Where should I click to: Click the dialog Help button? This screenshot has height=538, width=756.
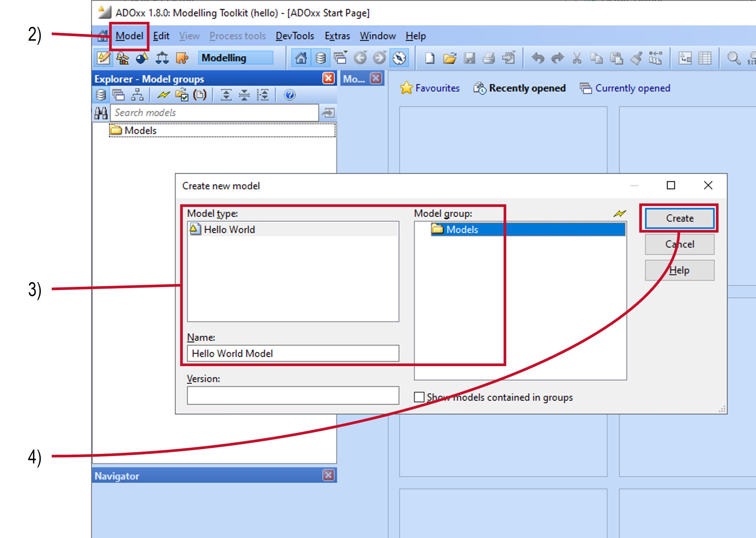tap(679, 270)
